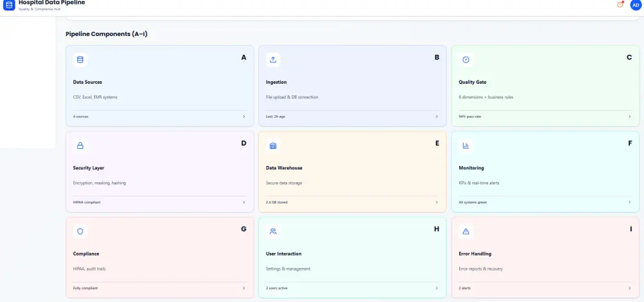Click the letter B badge
644x302 pixels.
(437, 57)
